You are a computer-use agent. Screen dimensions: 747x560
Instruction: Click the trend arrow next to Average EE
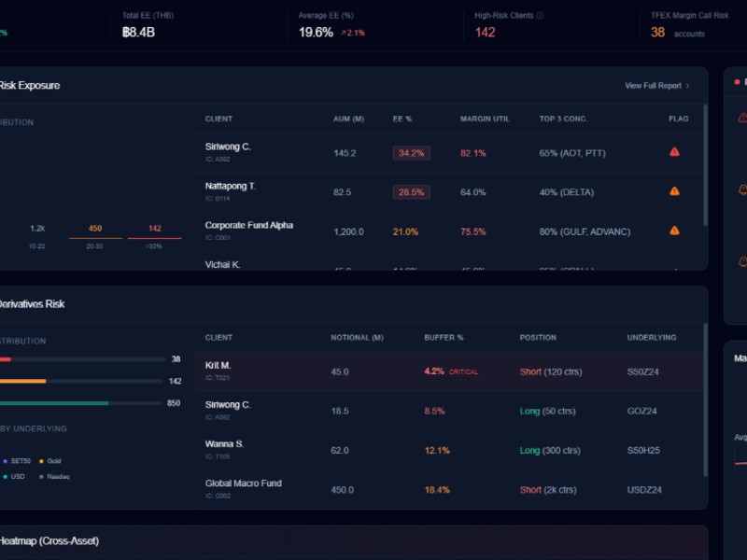tap(344, 33)
